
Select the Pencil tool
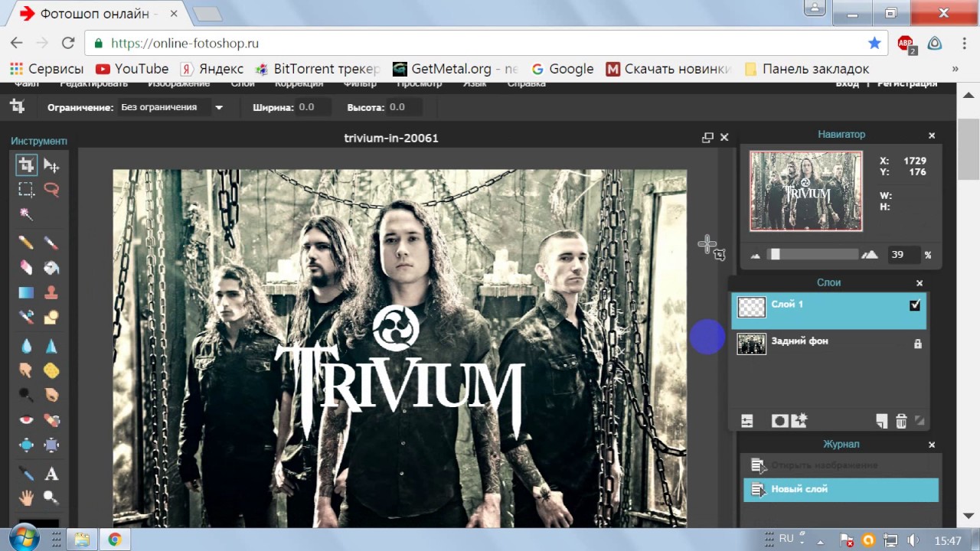(x=26, y=243)
